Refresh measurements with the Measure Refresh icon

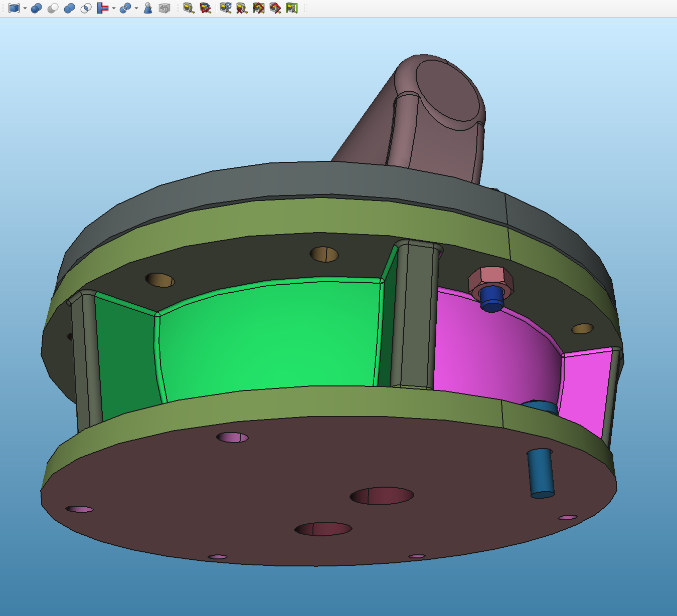(226, 8)
